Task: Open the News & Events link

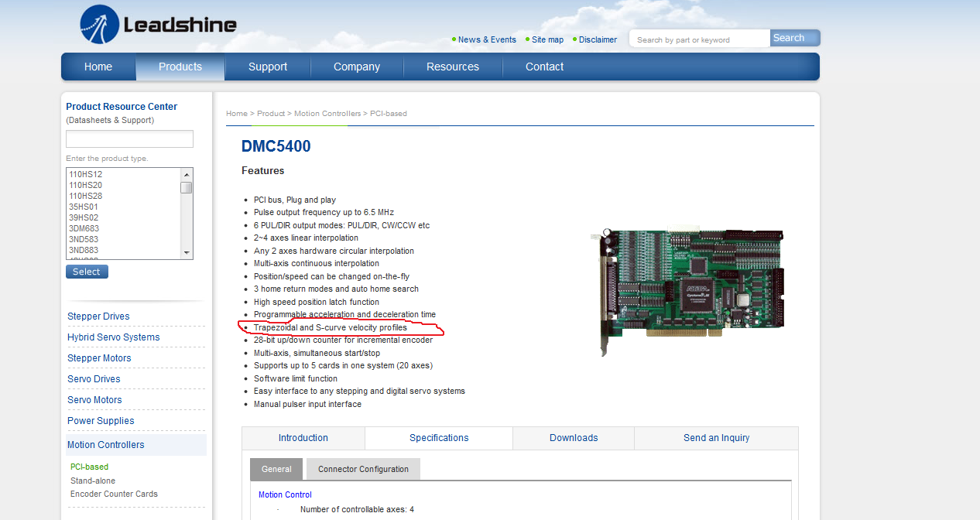Action: (487, 39)
